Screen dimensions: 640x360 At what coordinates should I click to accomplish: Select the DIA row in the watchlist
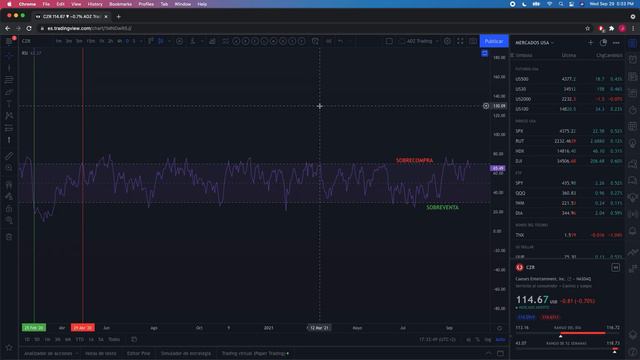569,213
